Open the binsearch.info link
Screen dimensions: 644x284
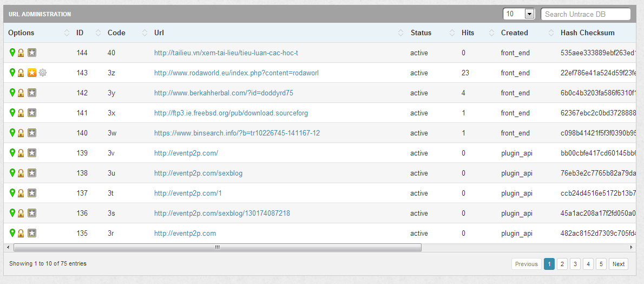coord(237,133)
